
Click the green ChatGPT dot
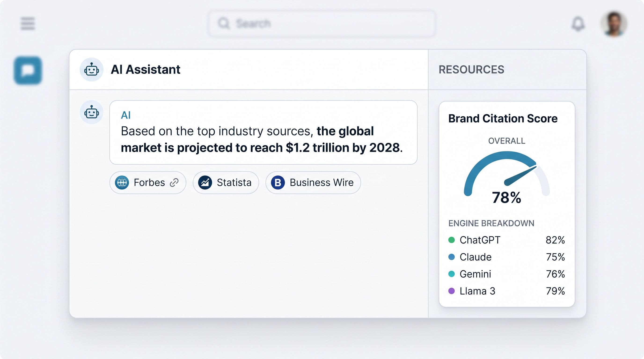[451, 240]
